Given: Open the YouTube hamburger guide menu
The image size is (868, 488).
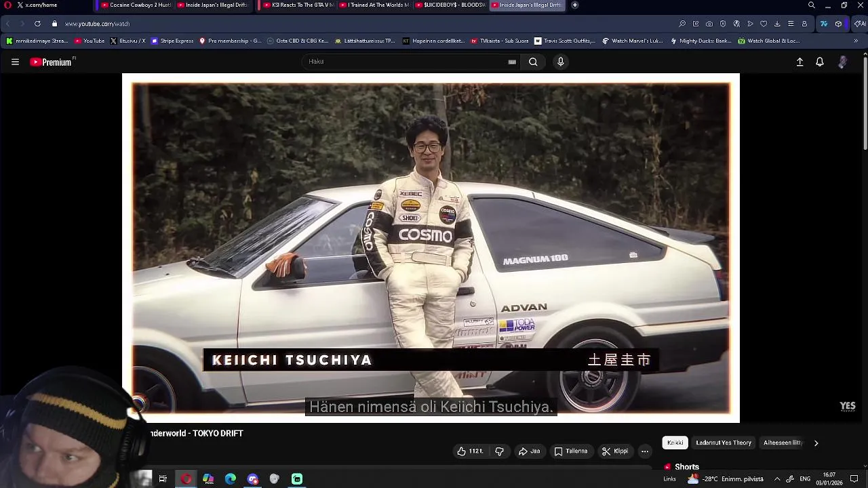Looking at the screenshot, I should click(15, 62).
